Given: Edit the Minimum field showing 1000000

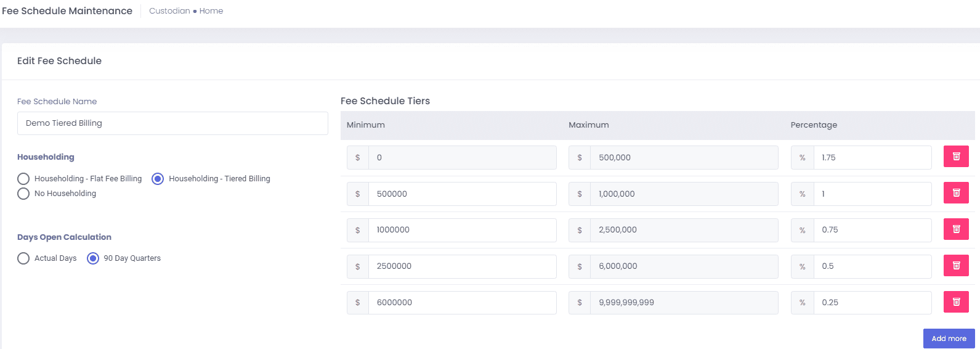Looking at the screenshot, I should (462, 230).
